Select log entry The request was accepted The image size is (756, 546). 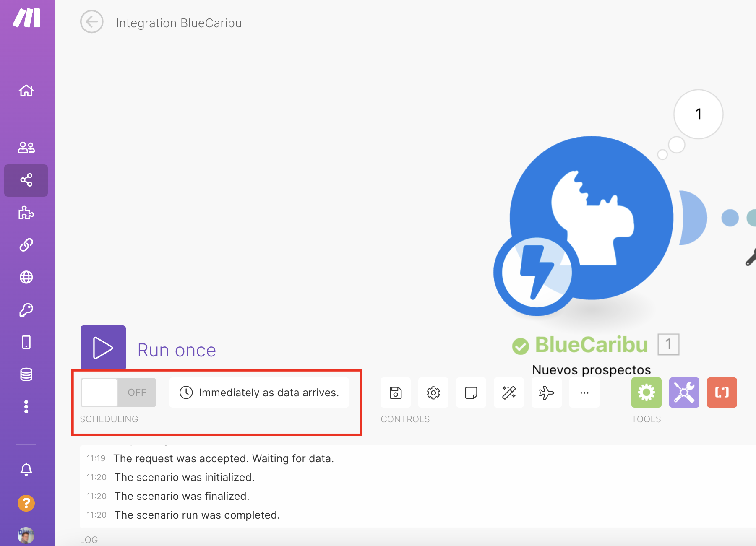click(x=224, y=458)
